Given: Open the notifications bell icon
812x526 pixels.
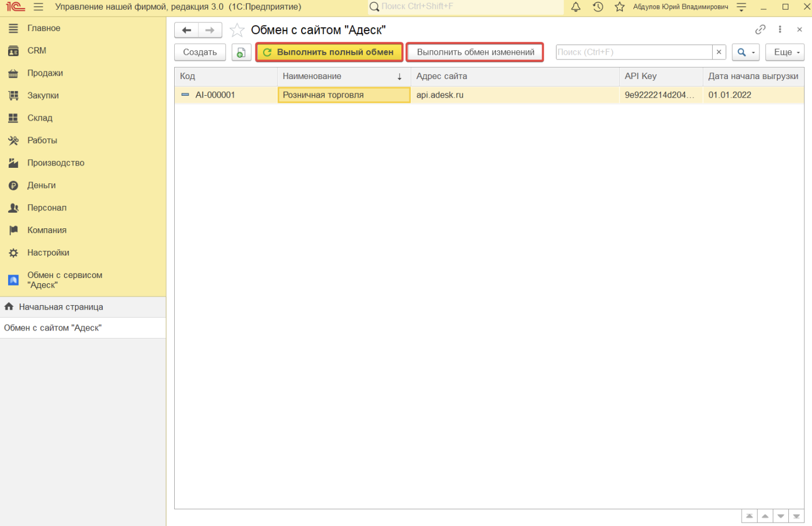Looking at the screenshot, I should pyautogui.click(x=576, y=7).
